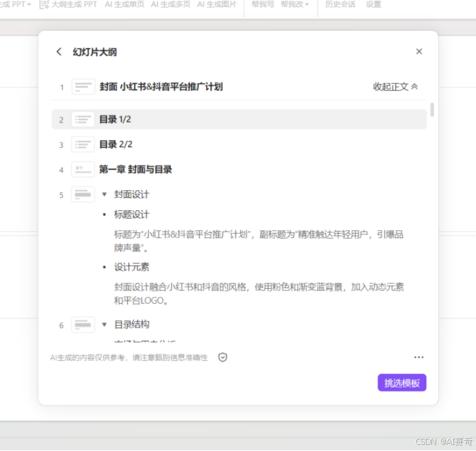The width and height of the screenshot is (476, 451).
Task: Click the 目录结构 section title
Action: (131, 324)
